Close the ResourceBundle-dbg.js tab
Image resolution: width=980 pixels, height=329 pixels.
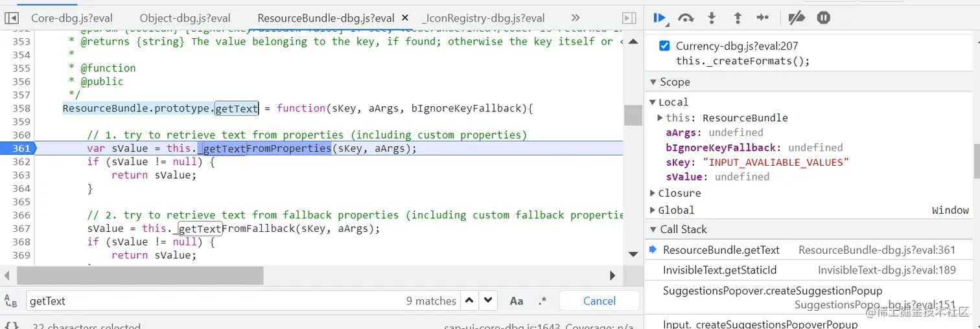pyautogui.click(x=405, y=18)
